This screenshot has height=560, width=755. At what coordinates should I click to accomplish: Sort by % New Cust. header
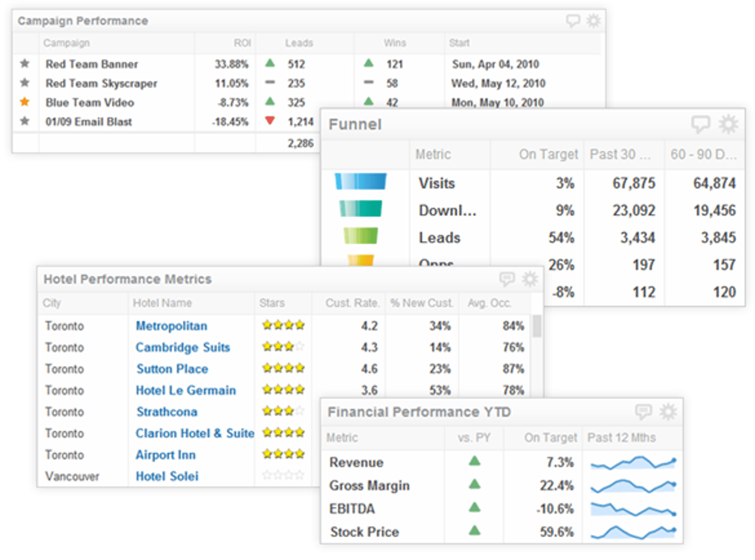click(422, 303)
